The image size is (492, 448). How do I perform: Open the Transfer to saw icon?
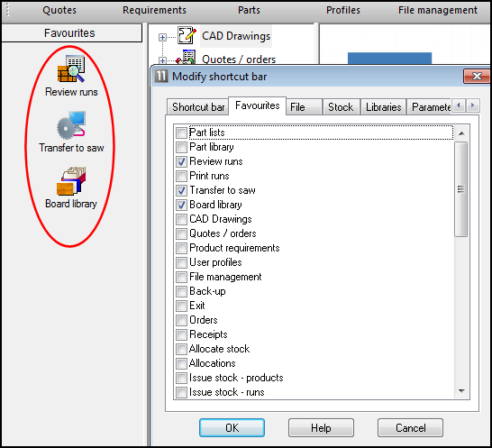pos(71,125)
